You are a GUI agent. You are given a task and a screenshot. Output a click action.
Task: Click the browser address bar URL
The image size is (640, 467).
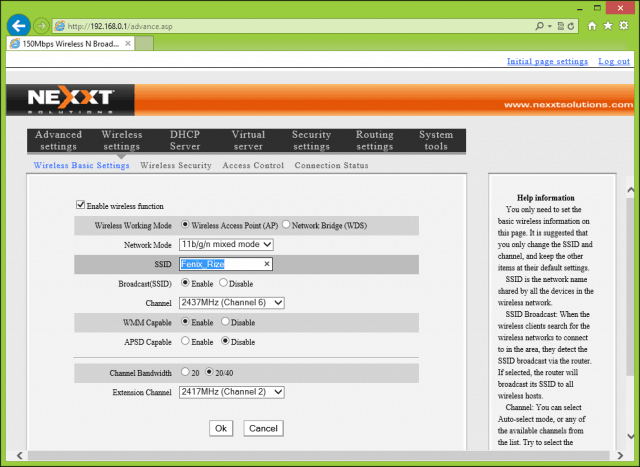coord(120,26)
